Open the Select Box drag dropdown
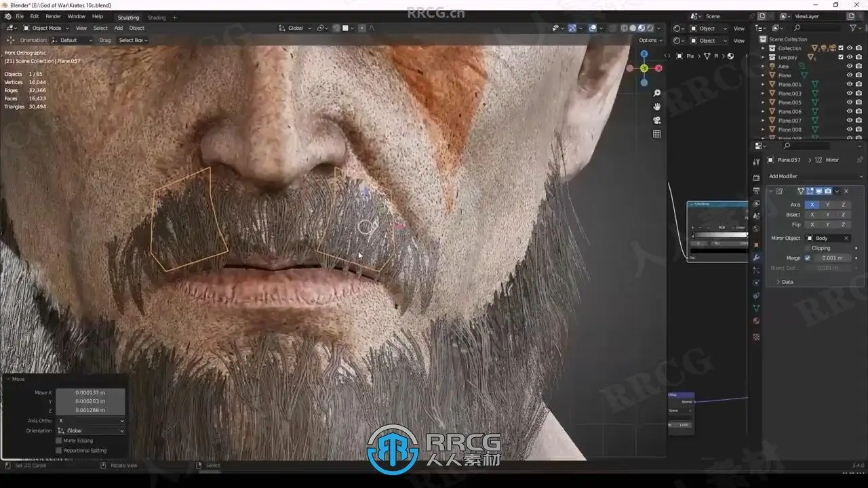The image size is (868, 488). click(133, 40)
